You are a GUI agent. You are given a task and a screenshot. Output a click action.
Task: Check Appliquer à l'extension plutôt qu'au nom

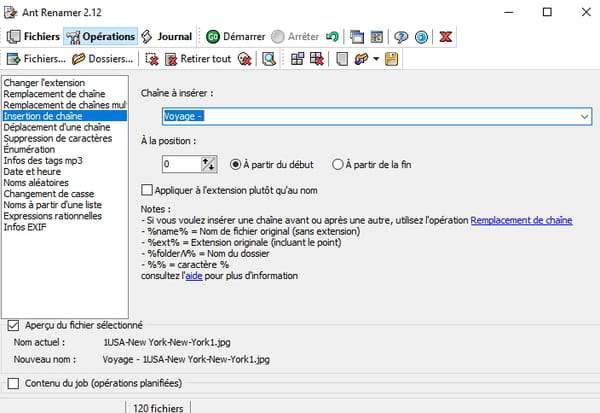(x=230, y=190)
